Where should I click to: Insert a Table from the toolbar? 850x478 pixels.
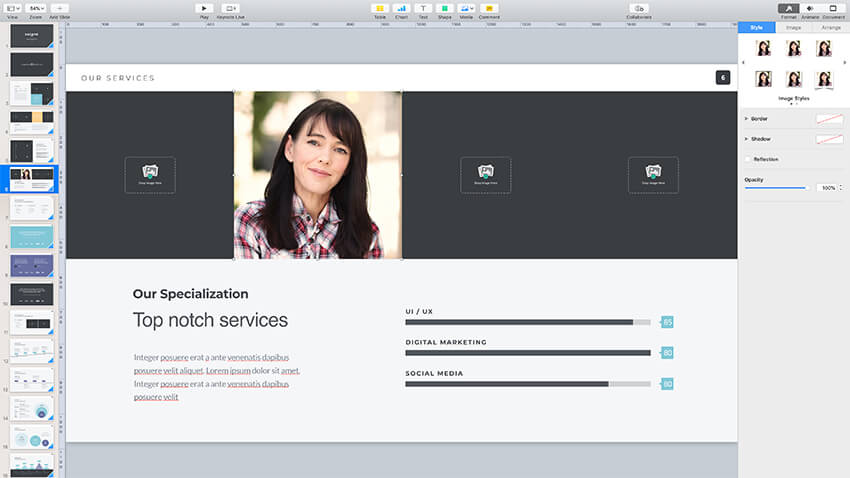379,8
